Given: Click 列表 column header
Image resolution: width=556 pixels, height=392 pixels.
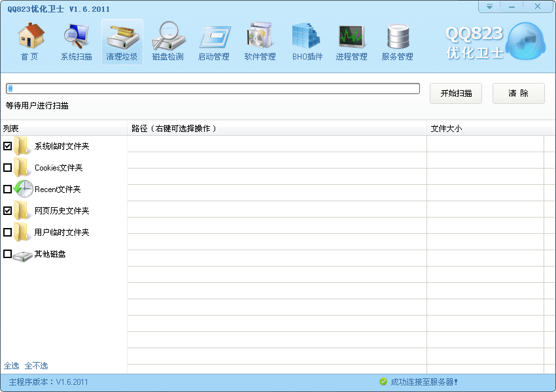Looking at the screenshot, I should click(x=64, y=128).
